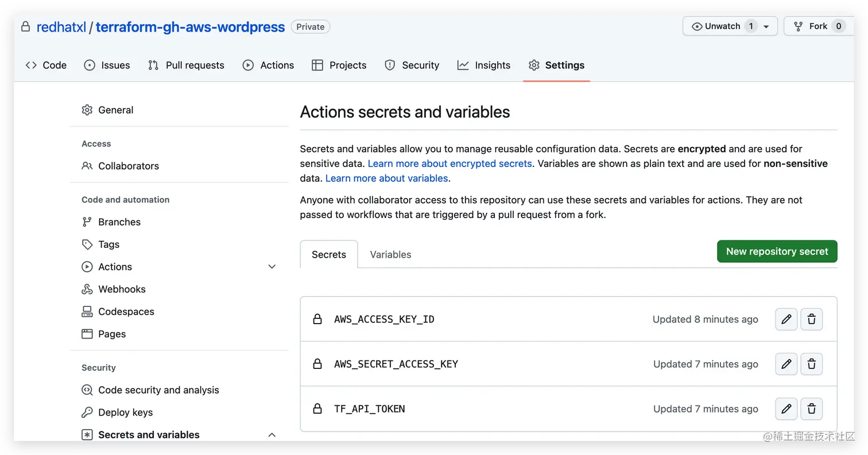Click the Codespaces sidebar icon
The height and width of the screenshot is (455, 868).
click(x=87, y=312)
